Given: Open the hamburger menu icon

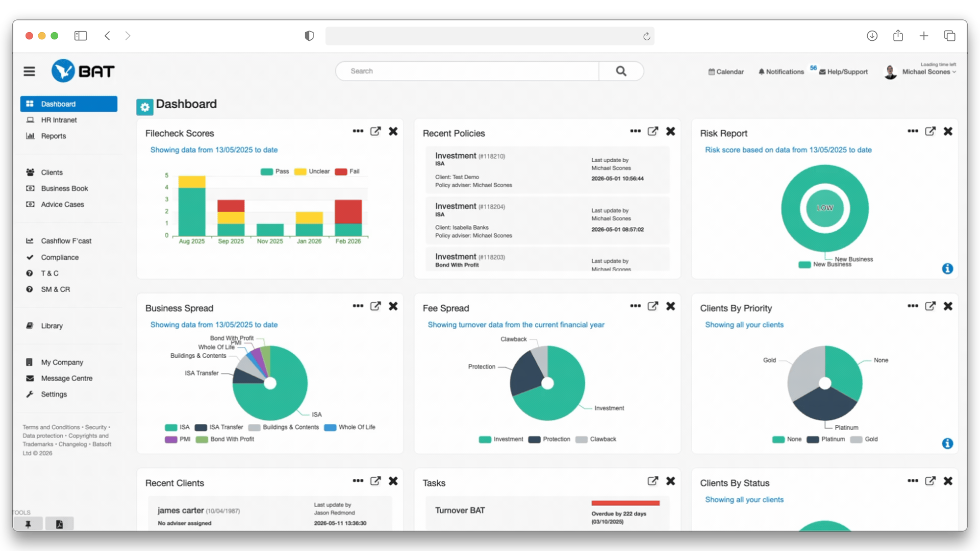Looking at the screenshot, I should point(29,71).
